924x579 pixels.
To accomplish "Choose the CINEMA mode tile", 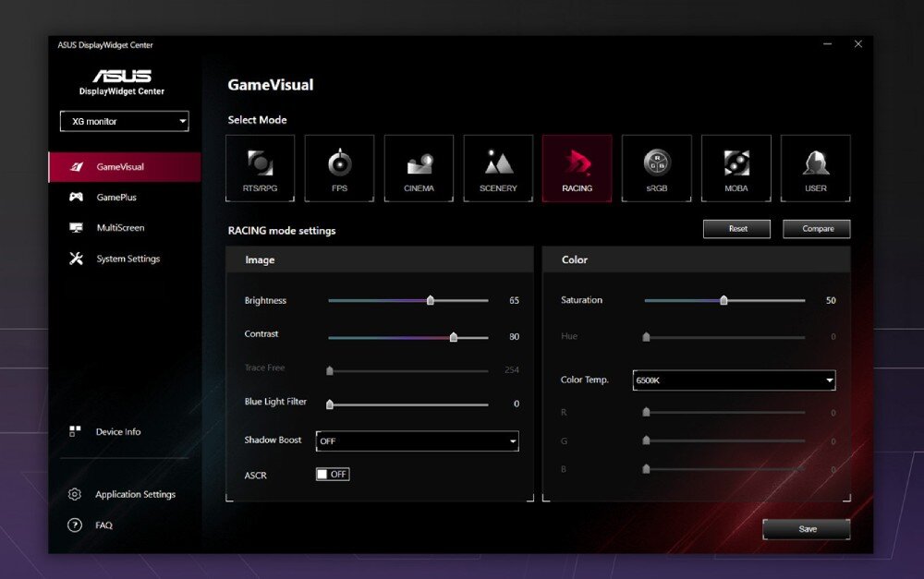I will click(419, 168).
